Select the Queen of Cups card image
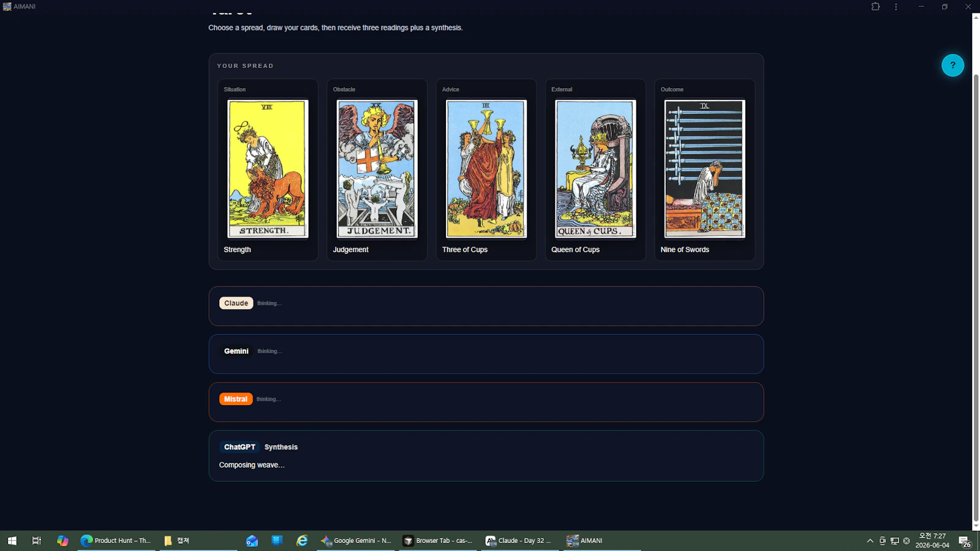This screenshot has height=551, width=980. tap(595, 169)
